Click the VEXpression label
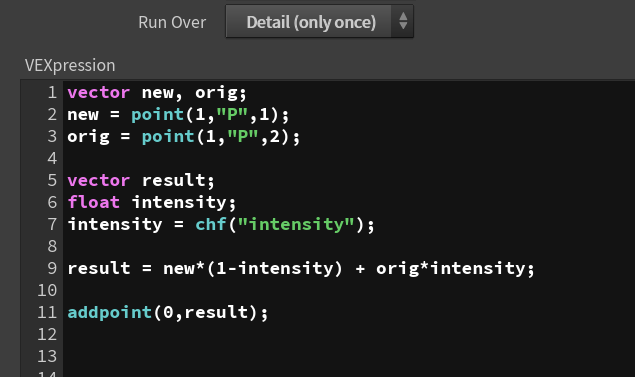 coord(70,65)
